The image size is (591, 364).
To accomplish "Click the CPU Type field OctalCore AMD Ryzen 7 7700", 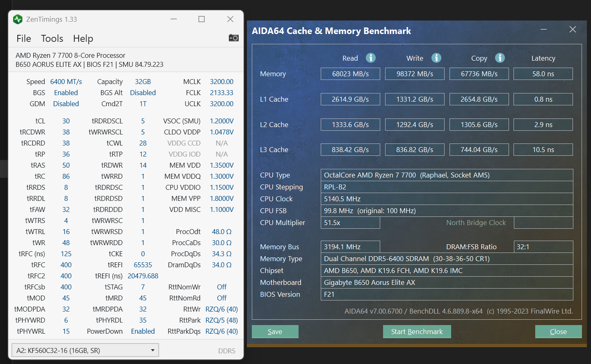I will click(x=447, y=175).
